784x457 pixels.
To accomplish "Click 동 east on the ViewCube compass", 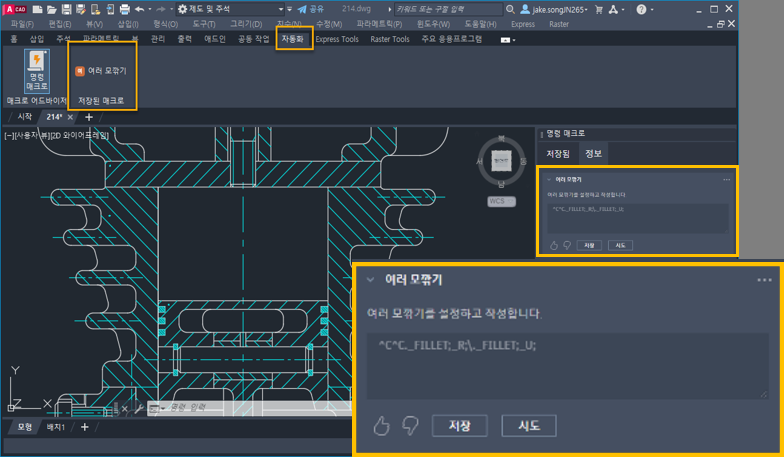I will point(523,161).
